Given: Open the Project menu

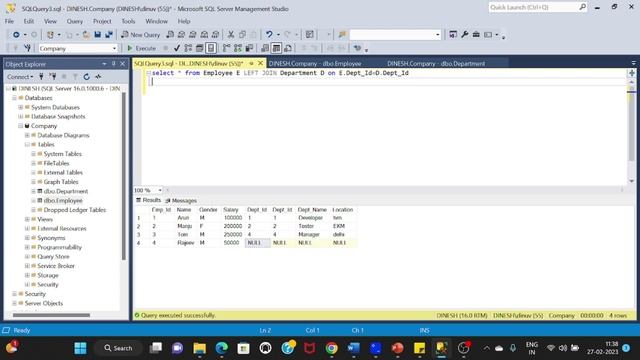Looking at the screenshot, I should [102, 21].
